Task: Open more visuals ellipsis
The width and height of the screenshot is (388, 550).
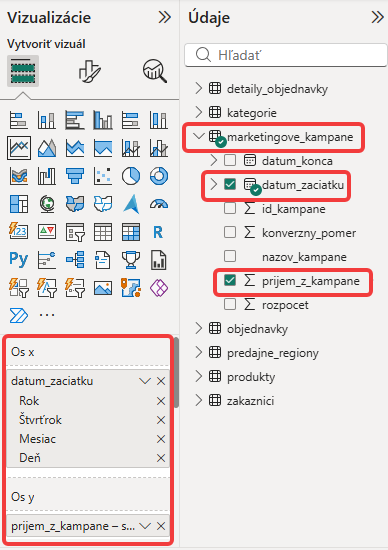Action: tap(47, 315)
